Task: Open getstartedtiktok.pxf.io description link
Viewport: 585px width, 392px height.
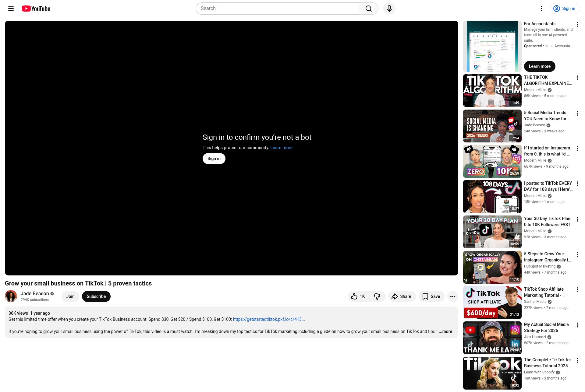Action: pos(269,319)
